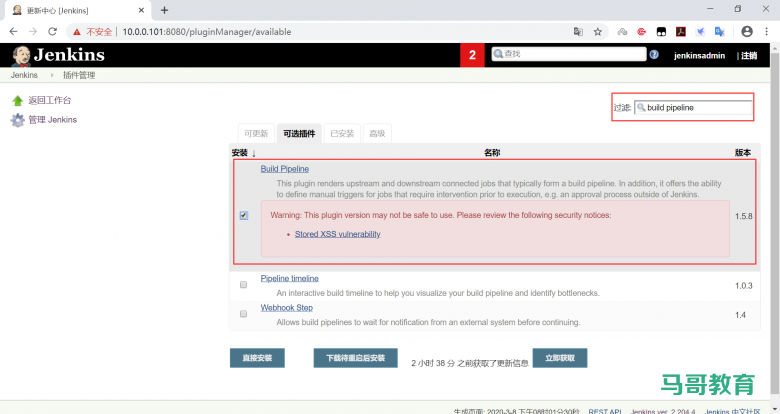Click the 返回工作台 link

pos(49,101)
